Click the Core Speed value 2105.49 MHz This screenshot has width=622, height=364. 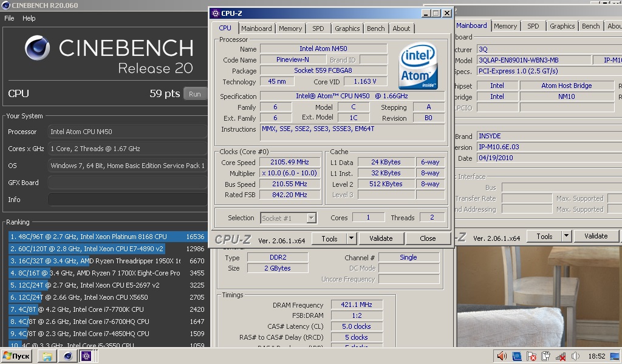click(x=290, y=162)
